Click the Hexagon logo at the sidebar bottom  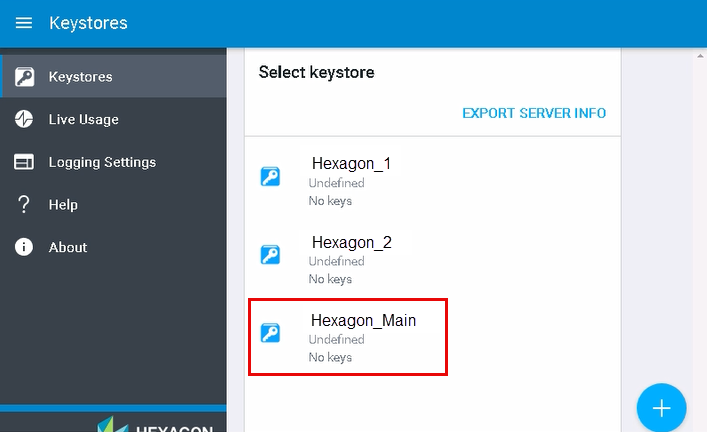click(155, 424)
